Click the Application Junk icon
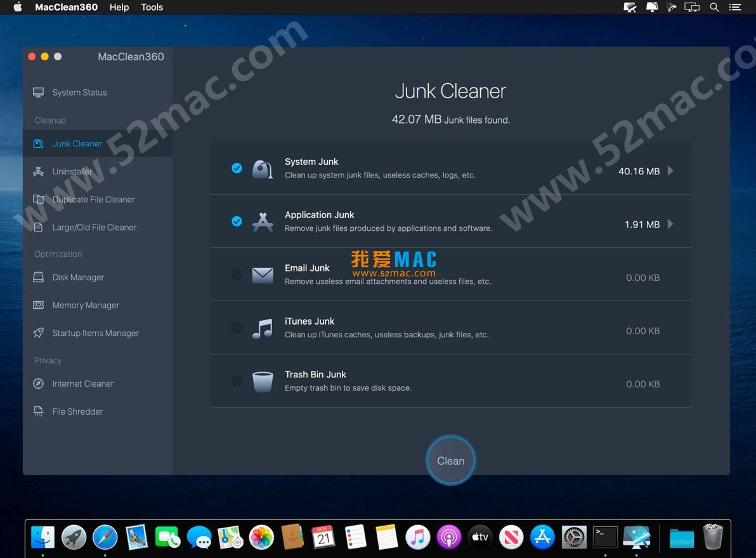The height and width of the screenshot is (558, 756). (263, 222)
